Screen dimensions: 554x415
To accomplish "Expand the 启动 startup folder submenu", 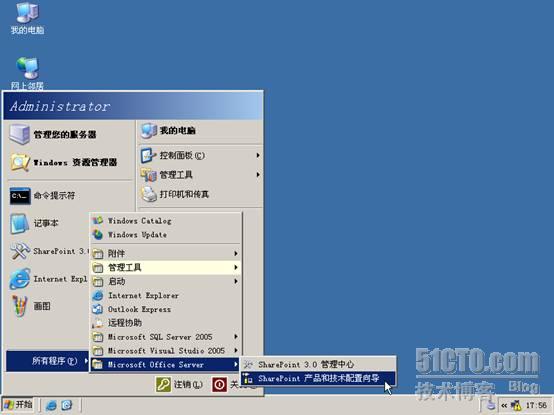I will click(166, 281).
